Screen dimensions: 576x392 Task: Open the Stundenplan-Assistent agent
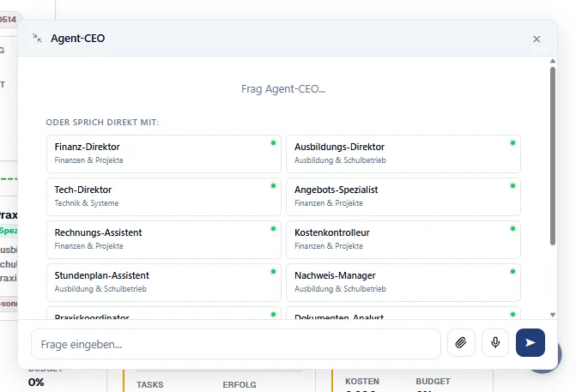coord(163,282)
